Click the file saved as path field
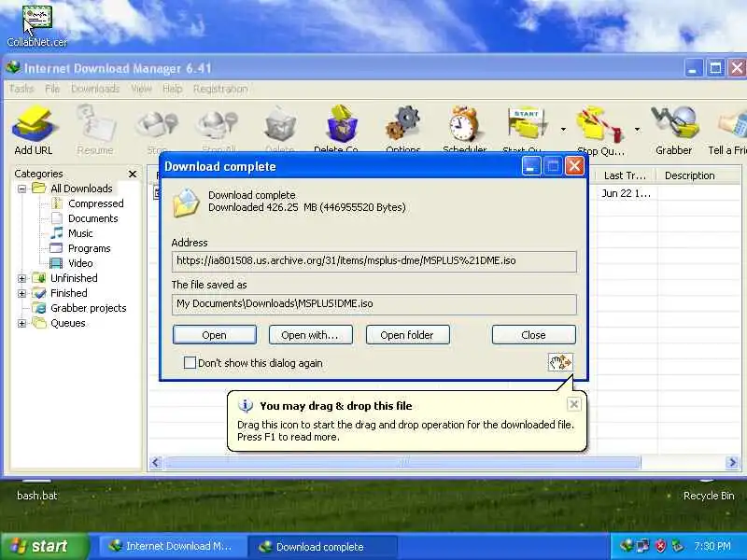This screenshot has width=747, height=560. point(374,304)
